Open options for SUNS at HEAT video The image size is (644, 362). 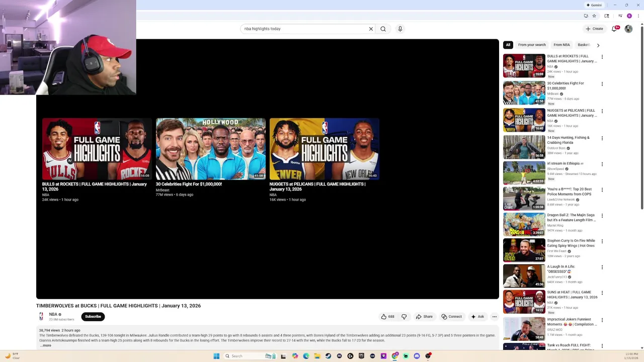602,293
